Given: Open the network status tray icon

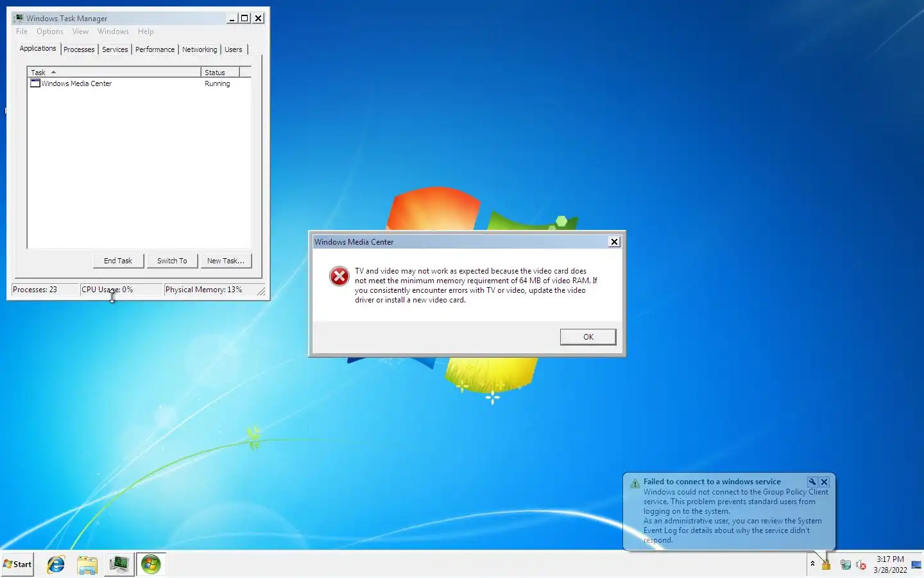Looking at the screenshot, I should pyautogui.click(x=846, y=565).
